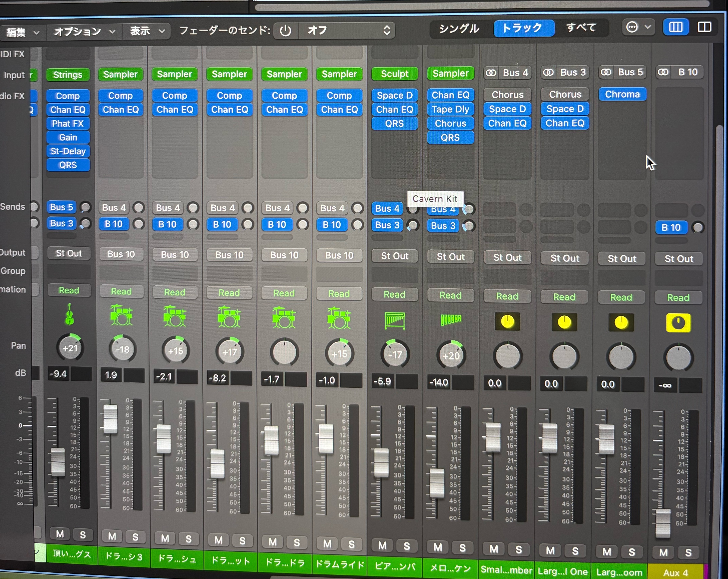The image size is (728, 579).
Task: Open the Phat FX plugin slot
Action: pos(68,124)
